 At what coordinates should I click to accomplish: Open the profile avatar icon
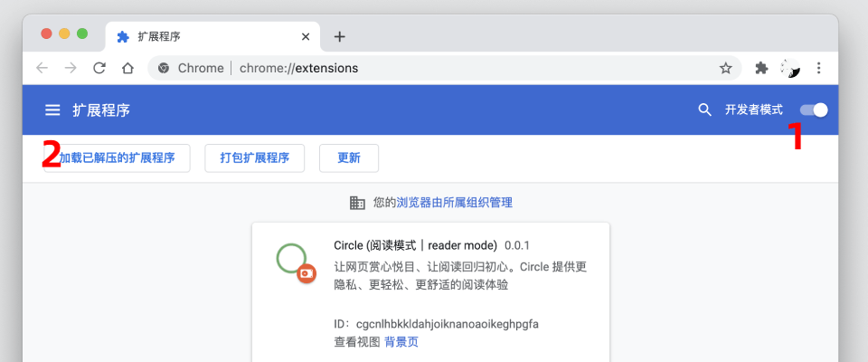(x=790, y=68)
